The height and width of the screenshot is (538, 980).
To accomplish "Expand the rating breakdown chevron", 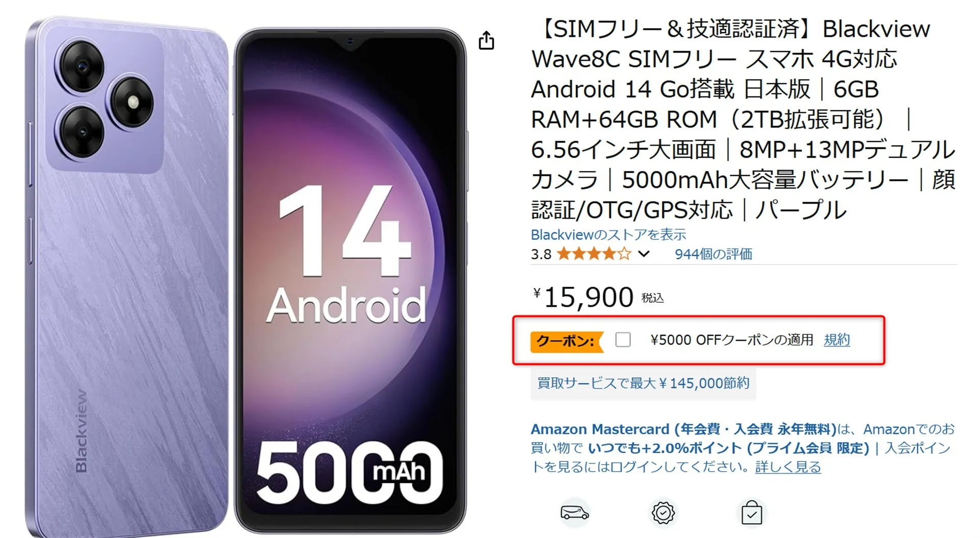I will click(x=644, y=254).
